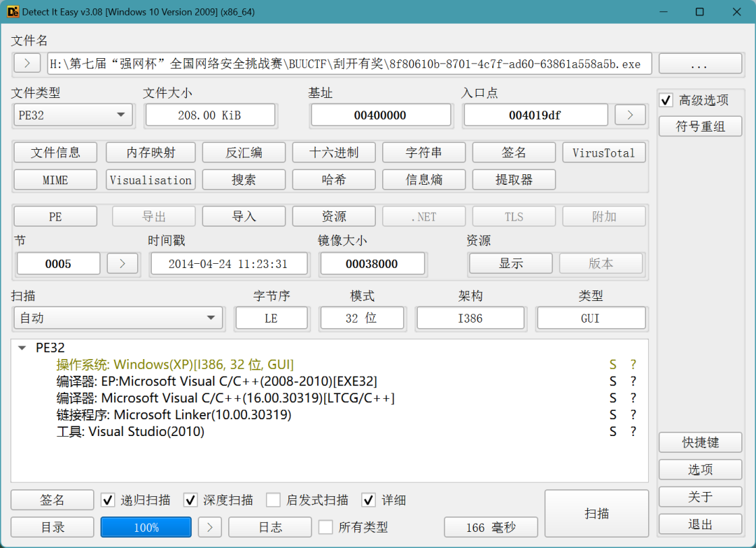Viewport: 756px width, 548px height.
Task: Click 显示 to show resources
Action: click(x=510, y=264)
